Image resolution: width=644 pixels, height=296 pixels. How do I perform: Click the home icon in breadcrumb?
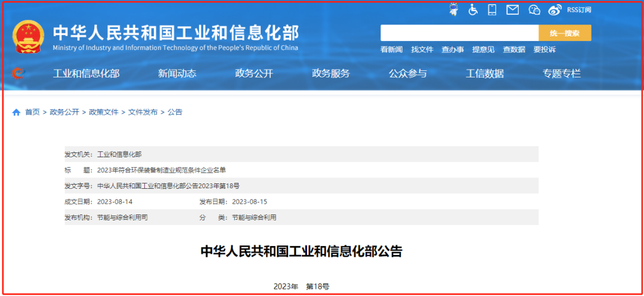tap(17, 113)
